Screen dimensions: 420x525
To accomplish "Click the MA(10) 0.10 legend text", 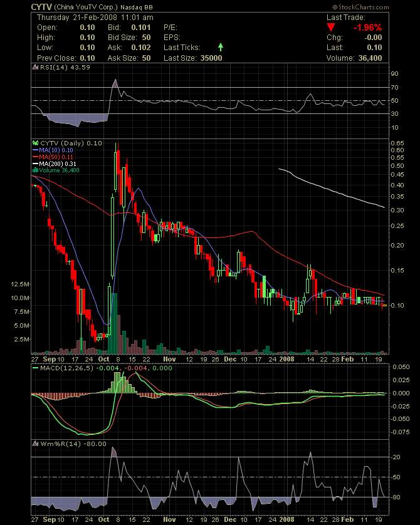I will tap(56, 150).
